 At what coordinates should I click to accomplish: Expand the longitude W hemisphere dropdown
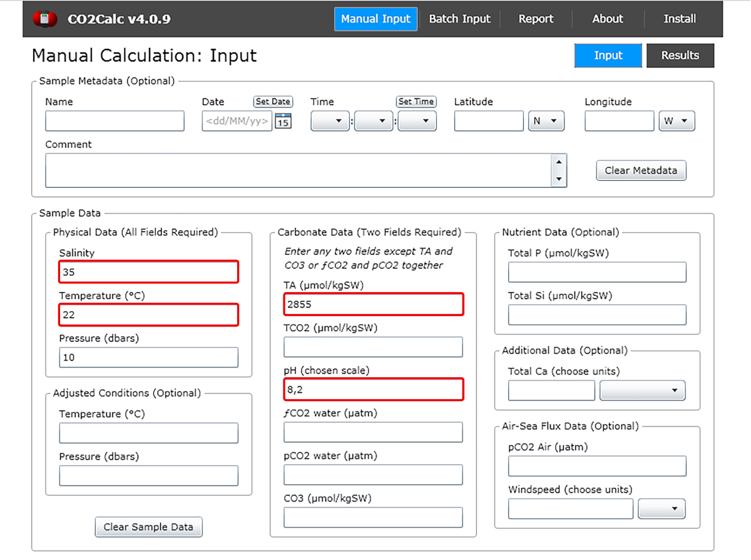677,121
